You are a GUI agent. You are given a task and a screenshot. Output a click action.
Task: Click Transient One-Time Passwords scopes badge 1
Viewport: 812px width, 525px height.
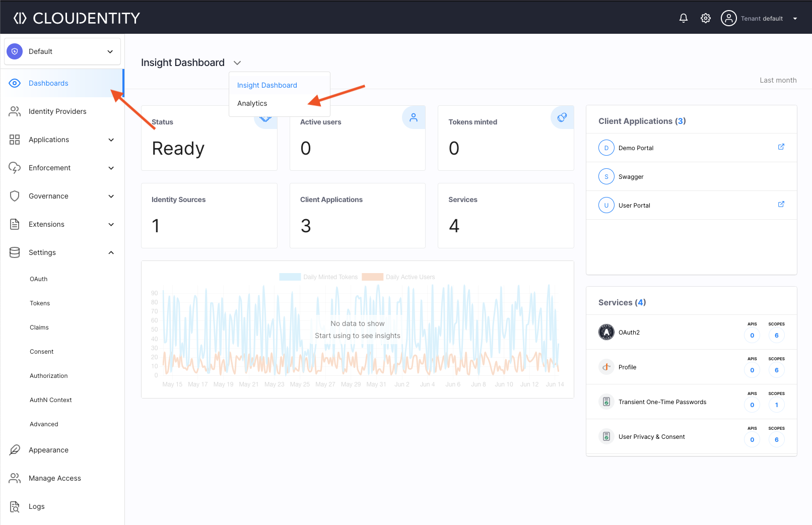(776, 405)
